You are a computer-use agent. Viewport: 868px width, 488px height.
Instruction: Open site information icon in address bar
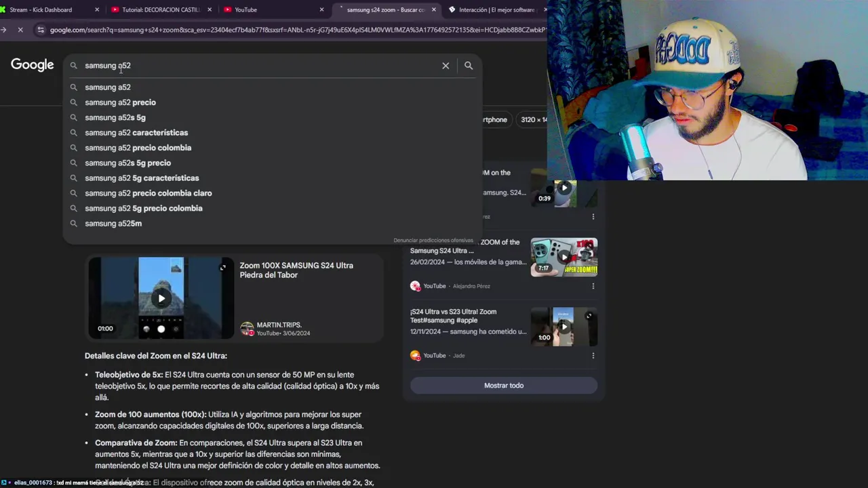tap(41, 30)
